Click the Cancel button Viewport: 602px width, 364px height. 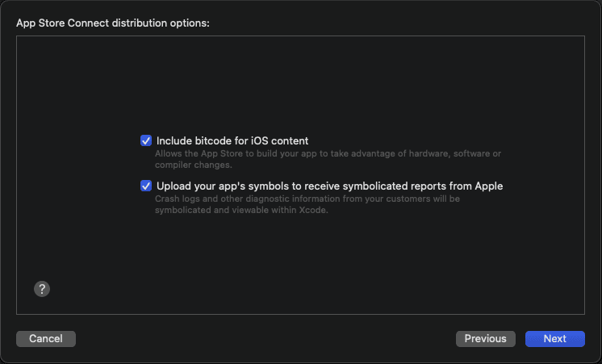[46, 339]
